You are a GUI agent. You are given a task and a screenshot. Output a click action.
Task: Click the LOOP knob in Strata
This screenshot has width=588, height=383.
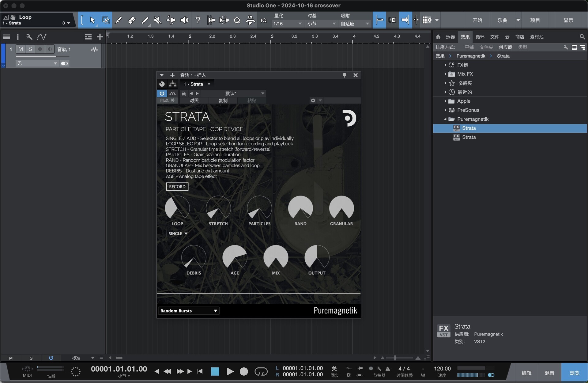point(177,208)
